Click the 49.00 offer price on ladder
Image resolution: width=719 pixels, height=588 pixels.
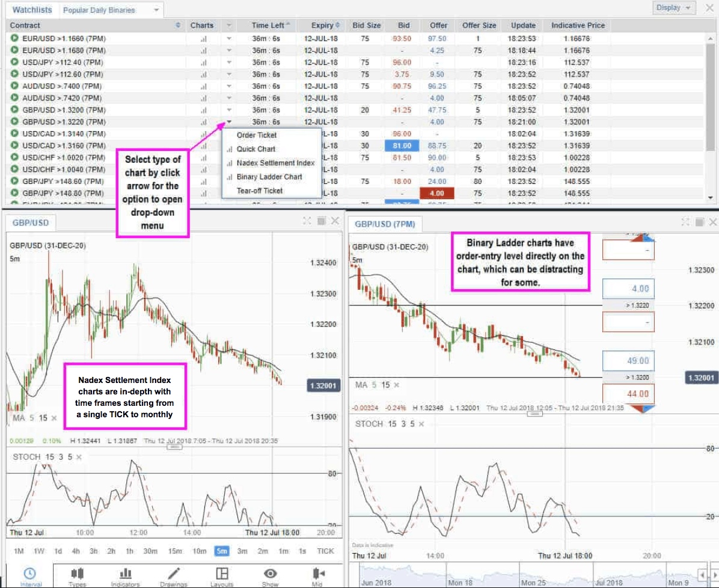point(628,361)
